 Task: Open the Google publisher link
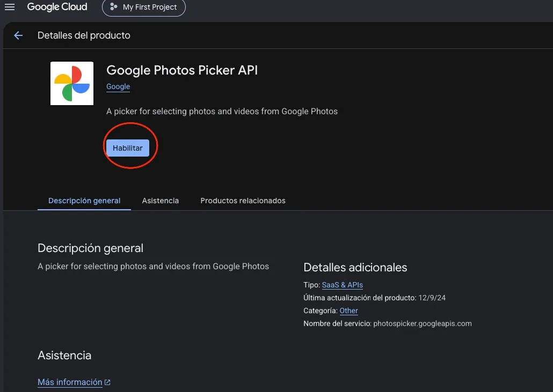pyautogui.click(x=118, y=87)
